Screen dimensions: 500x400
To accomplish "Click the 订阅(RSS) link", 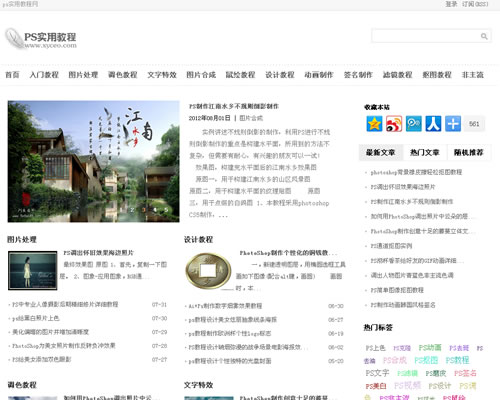I will 475,4.
